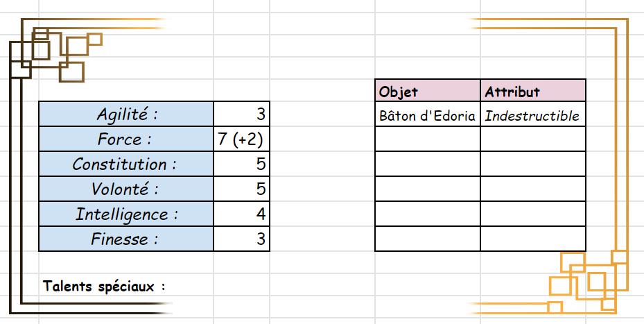Select the Force label cell
Viewport: 644px width, 324px height.
click(x=126, y=139)
